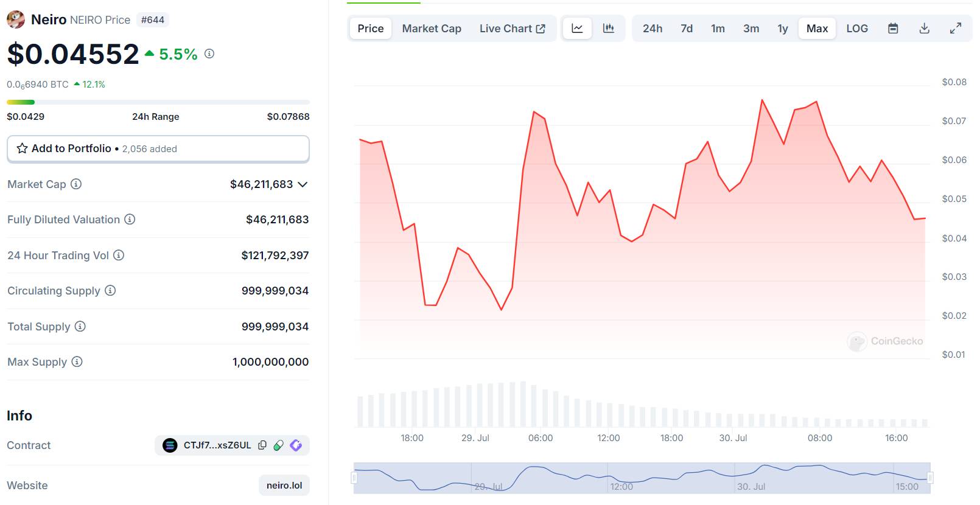Click the chart navigator overview area

(642, 478)
